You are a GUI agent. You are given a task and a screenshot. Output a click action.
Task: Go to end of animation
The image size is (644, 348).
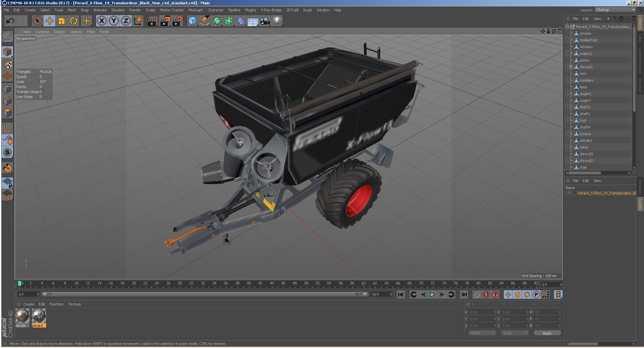pos(464,294)
